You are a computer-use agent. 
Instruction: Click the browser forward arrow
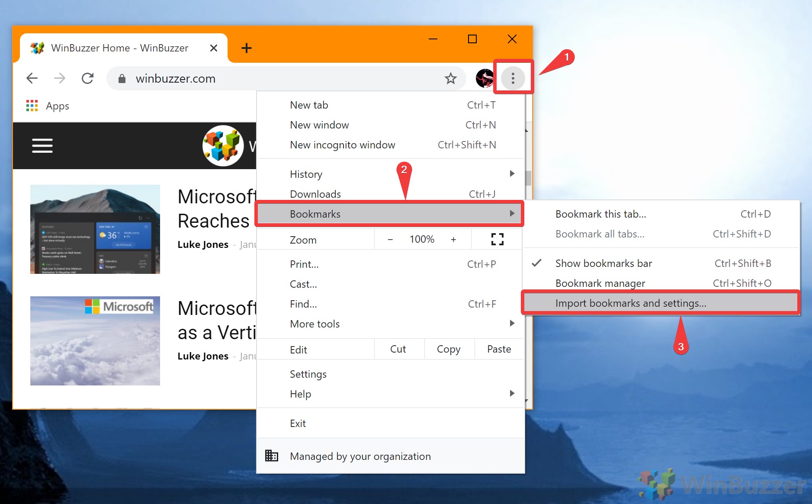tap(60, 78)
